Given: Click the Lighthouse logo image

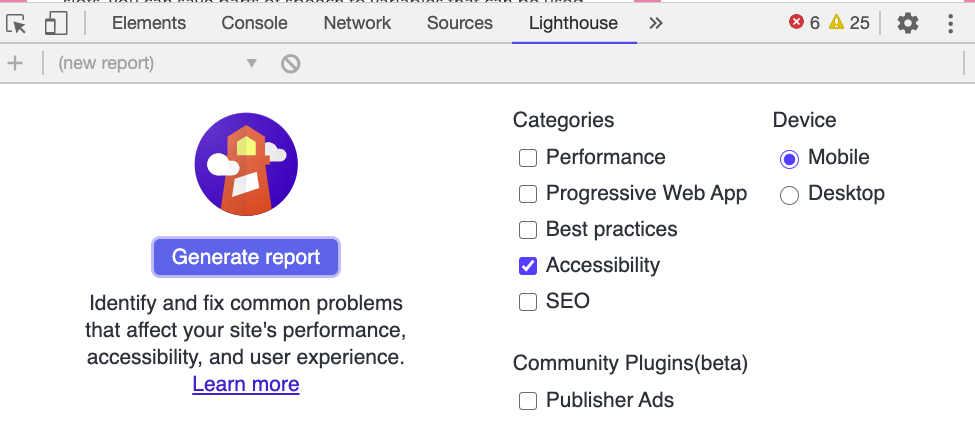Looking at the screenshot, I should (x=246, y=164).
